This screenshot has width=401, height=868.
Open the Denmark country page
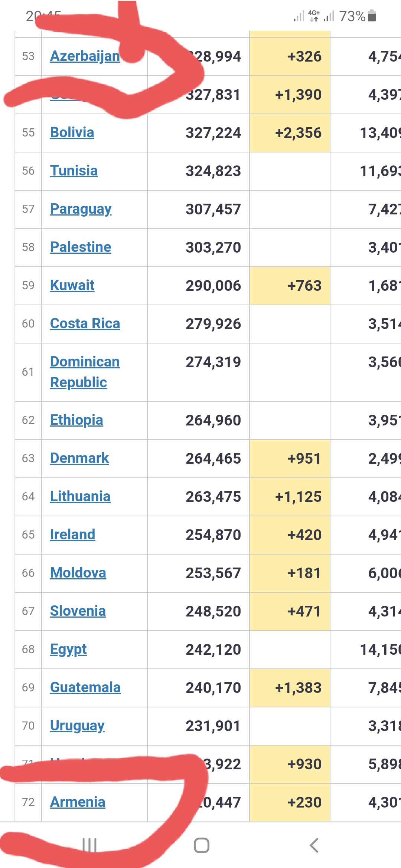79,458
